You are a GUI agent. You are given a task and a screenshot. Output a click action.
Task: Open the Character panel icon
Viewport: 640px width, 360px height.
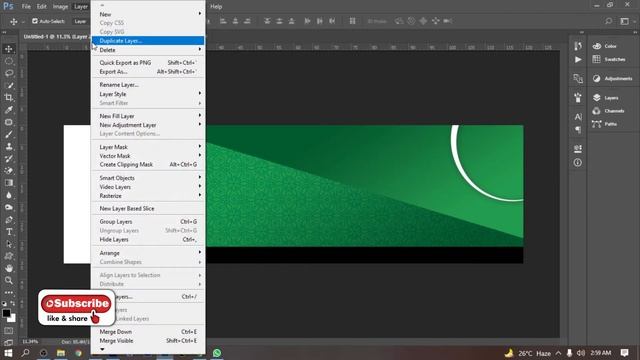578,117
